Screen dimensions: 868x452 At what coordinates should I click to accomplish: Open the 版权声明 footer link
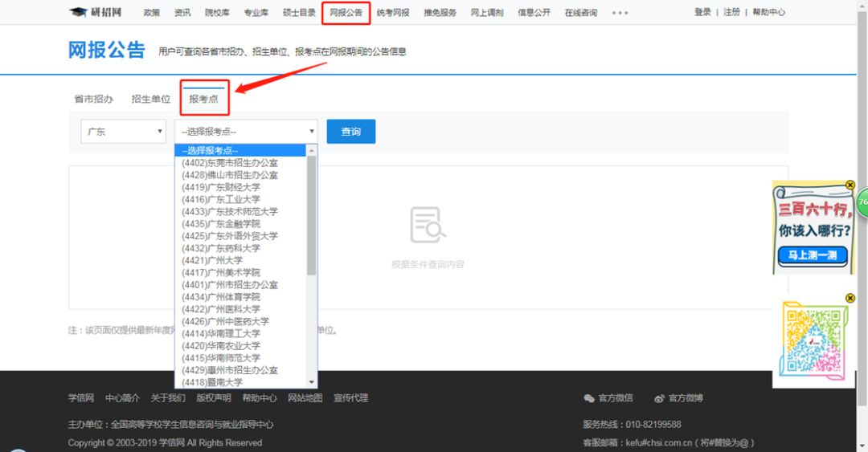(214, 397)
